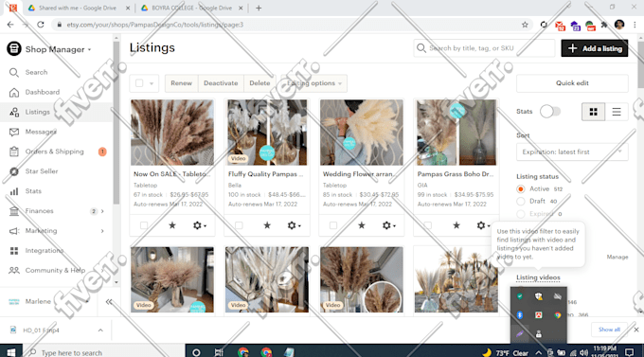This screenshot has width=644, height=357.
Task: Click the Manage link
Action: pos(617,257)
